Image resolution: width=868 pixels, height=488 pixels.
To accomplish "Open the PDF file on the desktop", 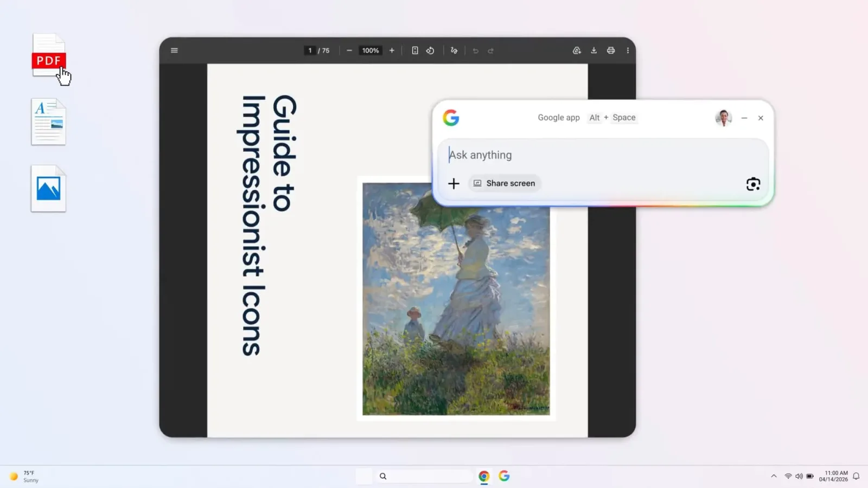I will [48, 54].
